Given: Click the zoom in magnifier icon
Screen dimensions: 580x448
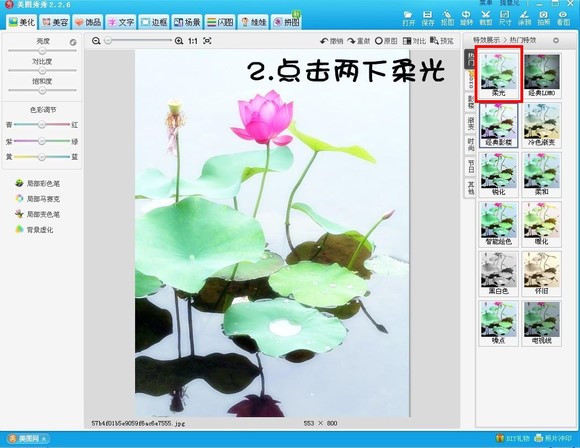Looking at the screenshot, I should [179, 41].
